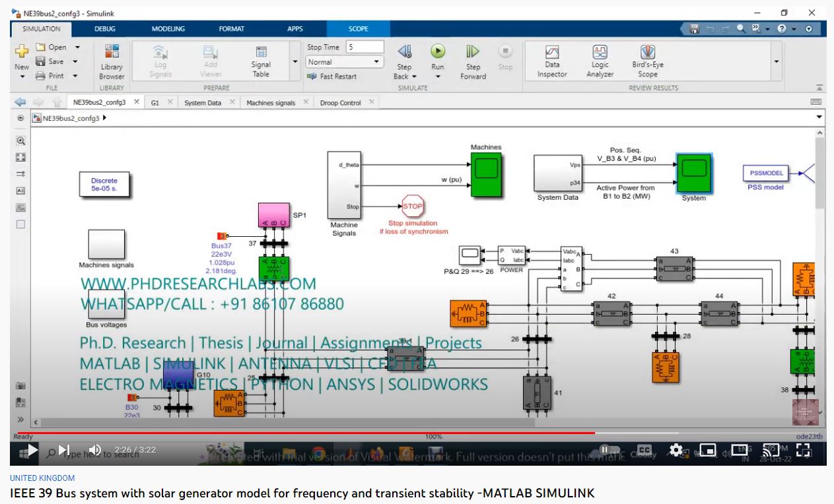Switch to the MODELING ribbon tab
This screenshot has width=834, height=504.
pyautogui.click(x=168, y=29)
